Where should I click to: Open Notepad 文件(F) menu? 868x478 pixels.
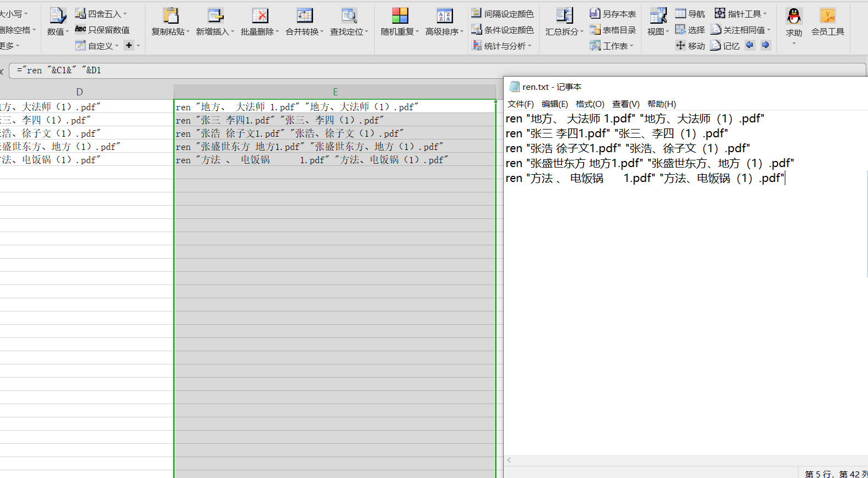tap(520, 104)
